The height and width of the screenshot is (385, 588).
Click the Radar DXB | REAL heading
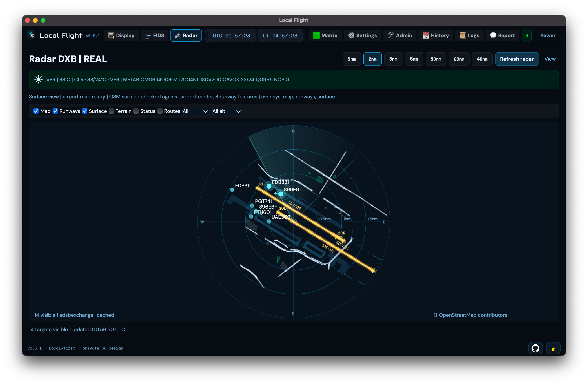click(x=68, y=59)
